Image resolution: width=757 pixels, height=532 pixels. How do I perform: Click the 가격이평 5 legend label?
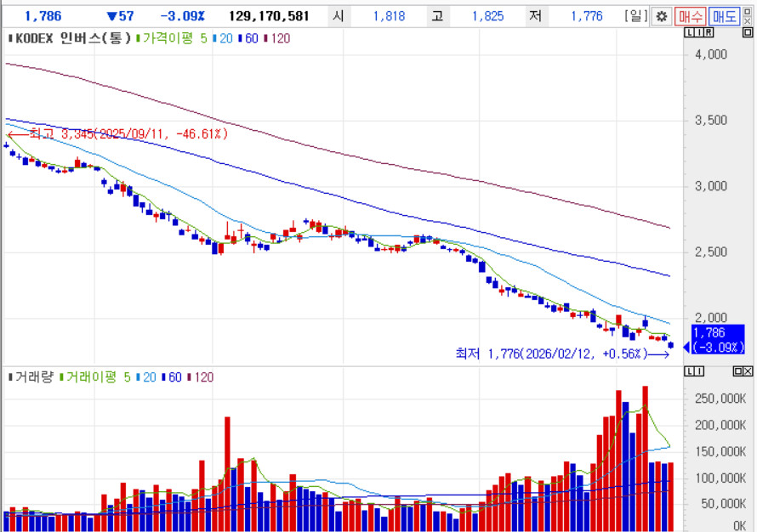click(x=172, y=38)
